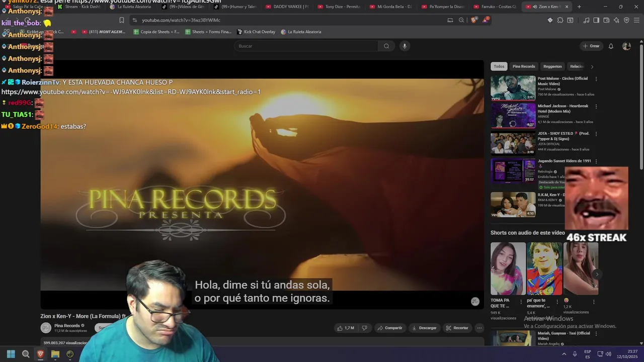Open options for Mariah, Guaynaa Taxi video
Screen dimensions: 644x362
click(x=596, y=333)
